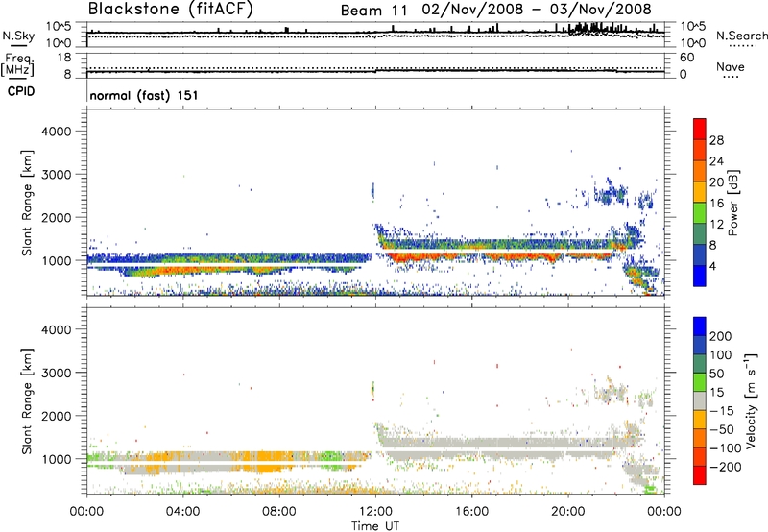Click the '20:00' time tick label

[x=568, y=512]
